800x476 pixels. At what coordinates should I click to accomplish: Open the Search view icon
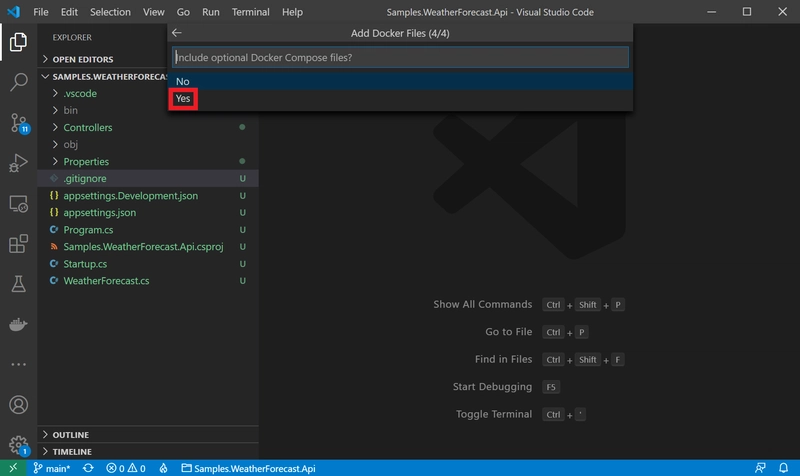[x=18, y=82]
